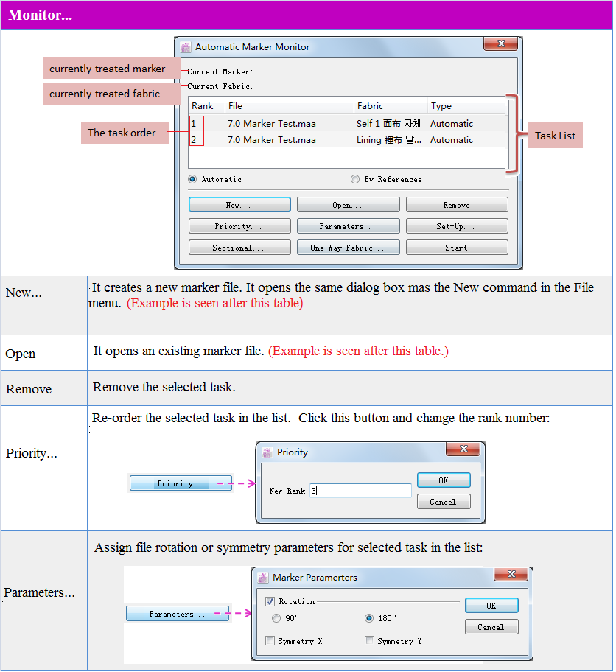Toggle the Rotation checkbox

pos(270,601)
